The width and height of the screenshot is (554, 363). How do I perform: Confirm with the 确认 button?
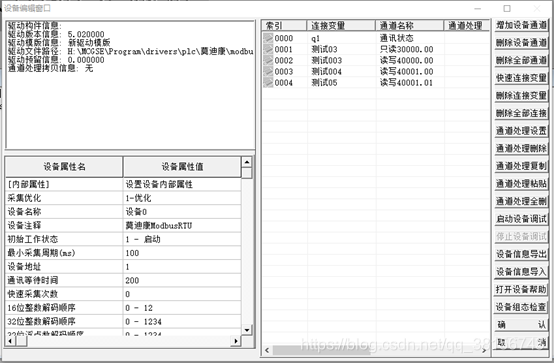point(521,324)
